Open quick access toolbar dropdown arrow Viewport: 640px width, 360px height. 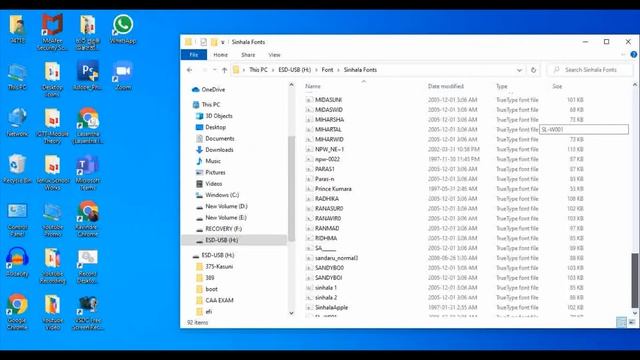223,42
